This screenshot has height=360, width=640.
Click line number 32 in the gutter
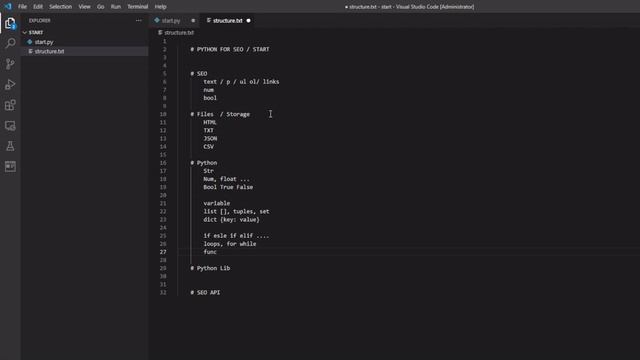(163, 293)
